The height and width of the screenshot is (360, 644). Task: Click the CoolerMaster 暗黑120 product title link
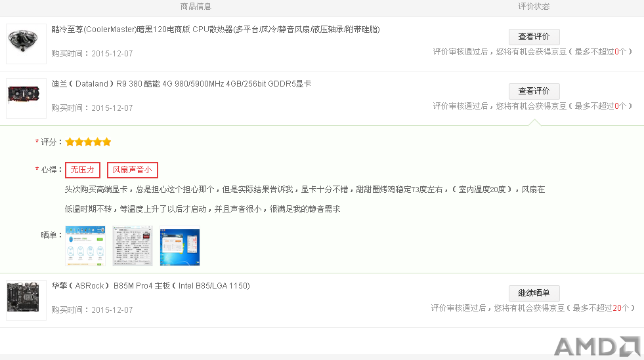click(215, 30)
